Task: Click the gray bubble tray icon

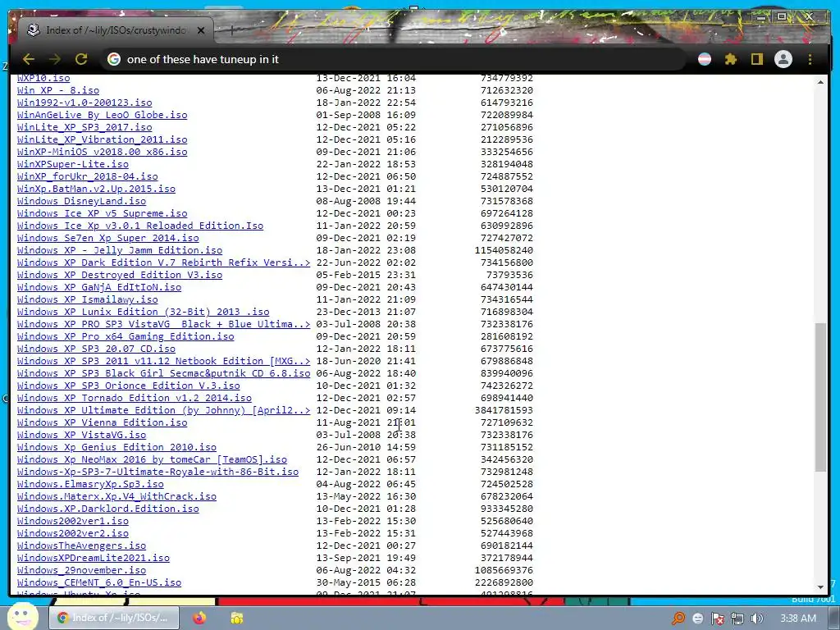Action: [x=698, y=619]
